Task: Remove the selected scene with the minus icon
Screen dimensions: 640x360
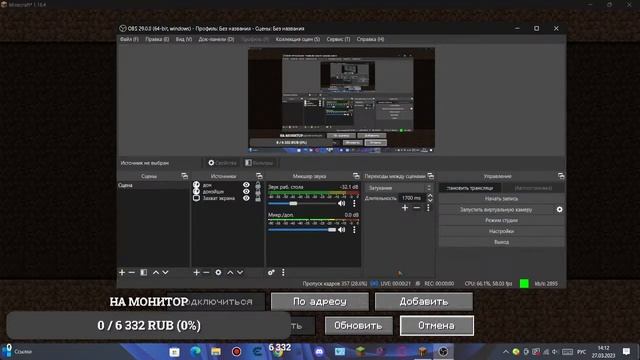Action: (131, 272)
